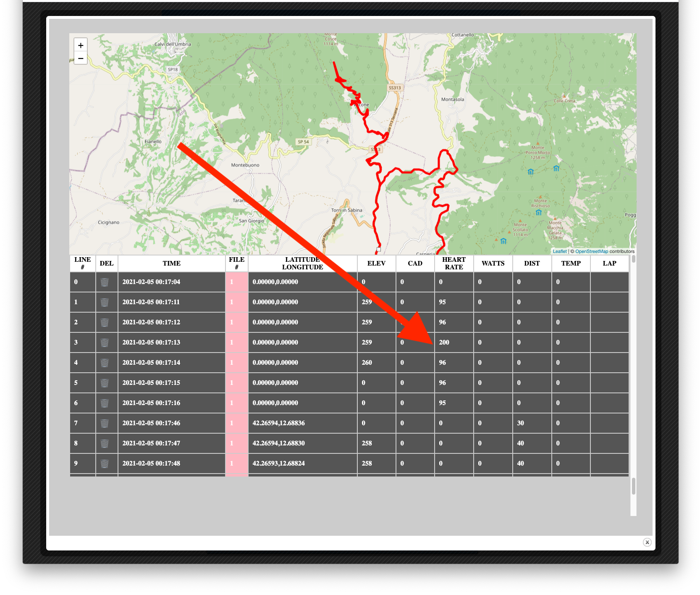700x595 pixels.
Task: Click the TIME column header
Action: [171, 263]
